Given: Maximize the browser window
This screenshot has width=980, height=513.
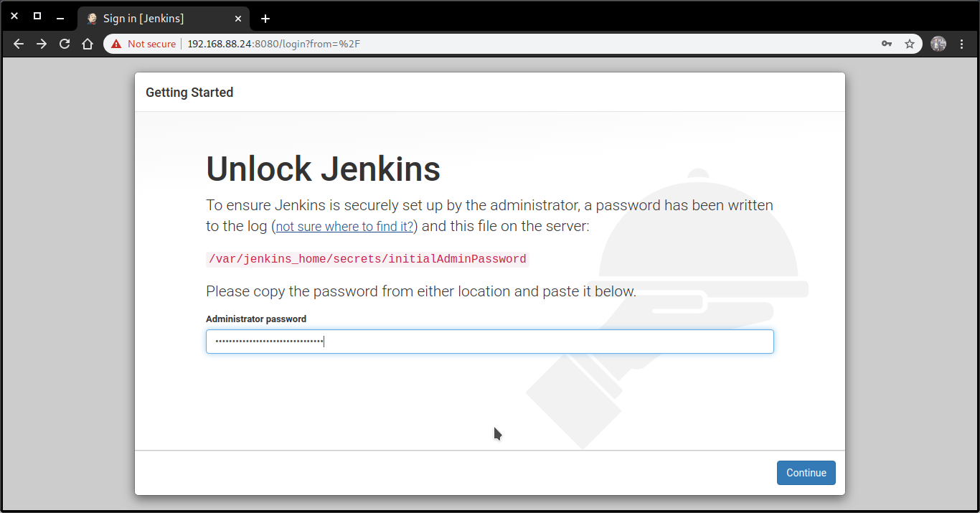Looking at the screenshot, I should [x=37, y=16].
